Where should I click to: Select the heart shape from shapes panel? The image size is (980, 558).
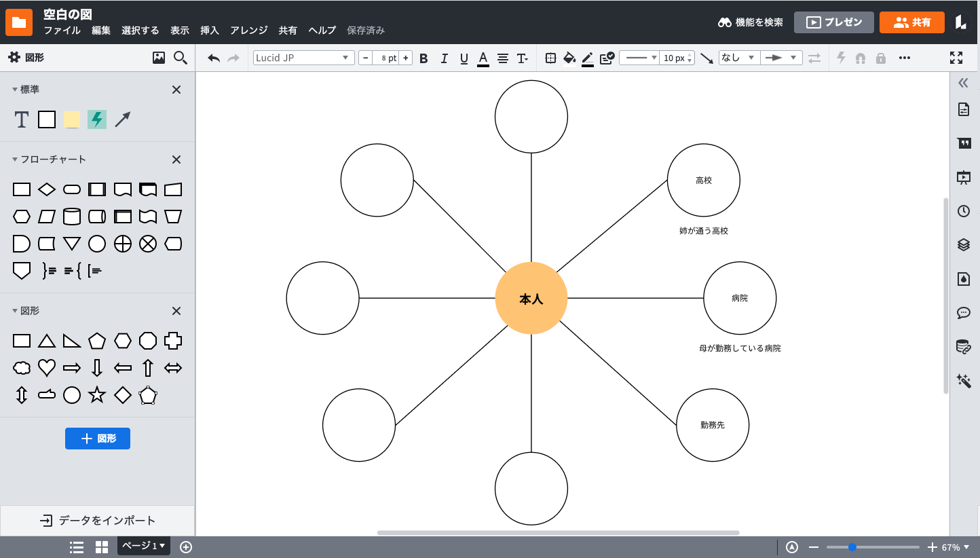coord(46,368)
